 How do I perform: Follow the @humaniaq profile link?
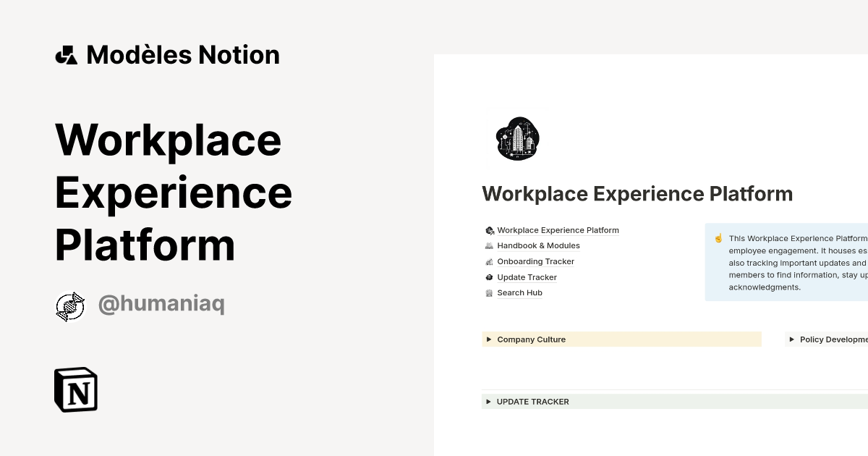pos(161,304)
